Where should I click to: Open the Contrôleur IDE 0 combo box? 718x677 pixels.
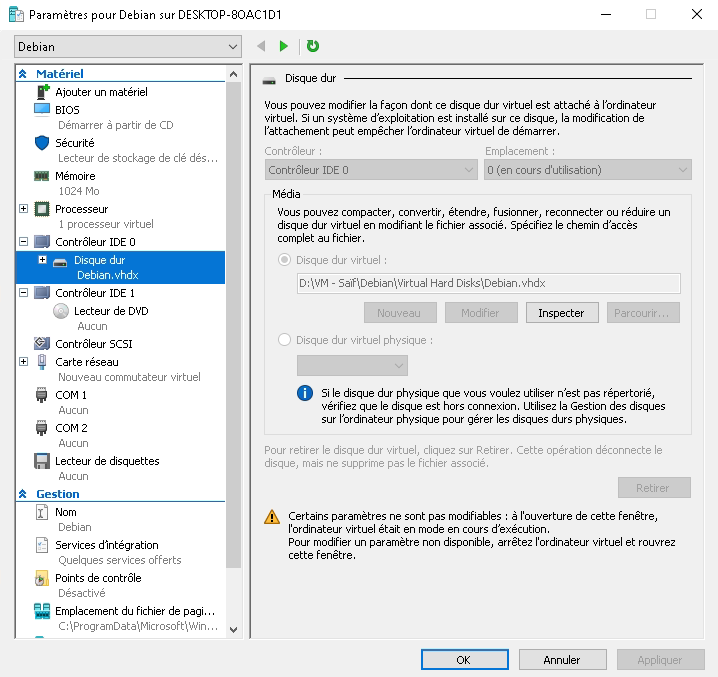[370, 170]
